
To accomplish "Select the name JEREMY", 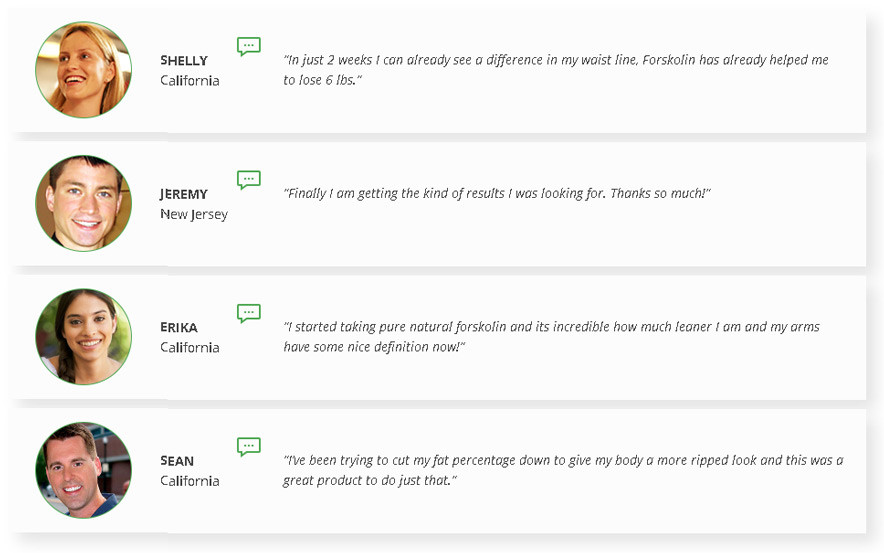I will pos(184,194).
